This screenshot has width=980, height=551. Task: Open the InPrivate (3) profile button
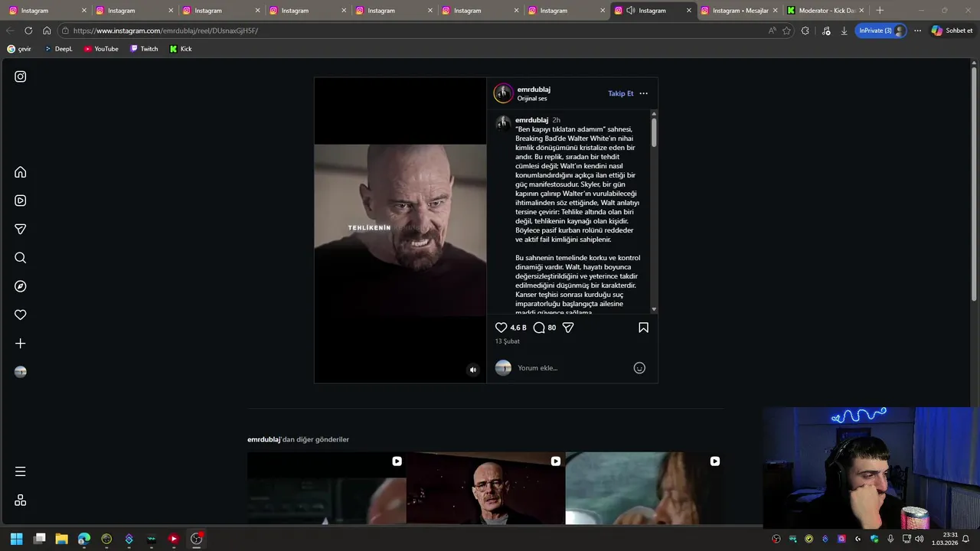[x=881, y=31]
